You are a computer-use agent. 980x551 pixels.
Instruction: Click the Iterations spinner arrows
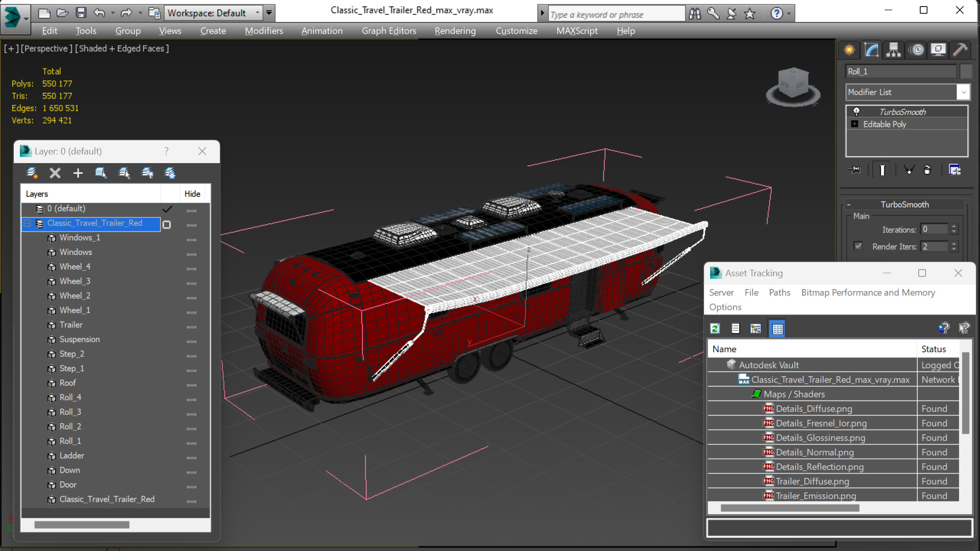954,229
